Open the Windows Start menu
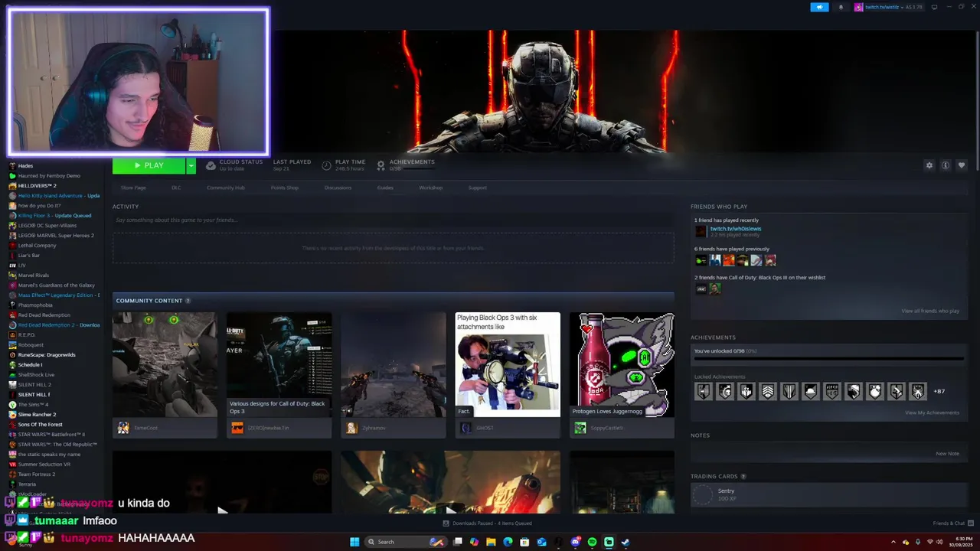Viewport: 980px width, 551px height. [354, 542]
